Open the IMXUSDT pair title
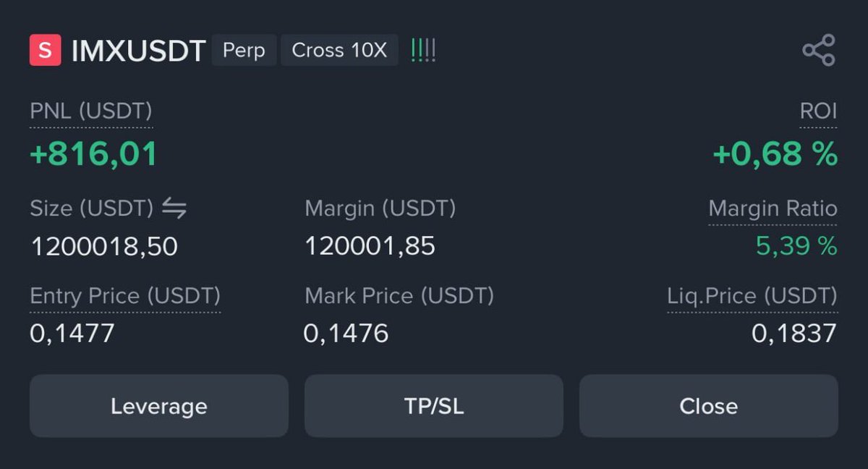868x469 pixels. pyautogui.click(x=139, y=51)
